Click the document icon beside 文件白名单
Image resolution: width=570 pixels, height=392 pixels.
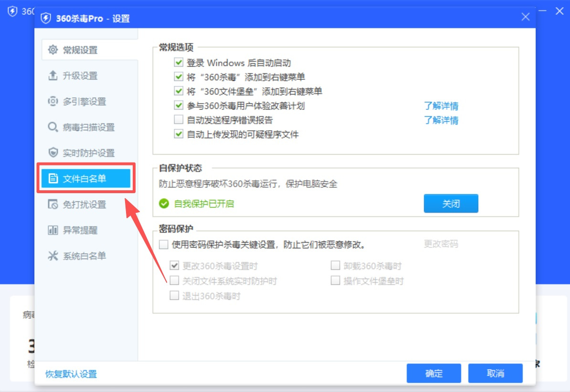(x=53, y=179)
